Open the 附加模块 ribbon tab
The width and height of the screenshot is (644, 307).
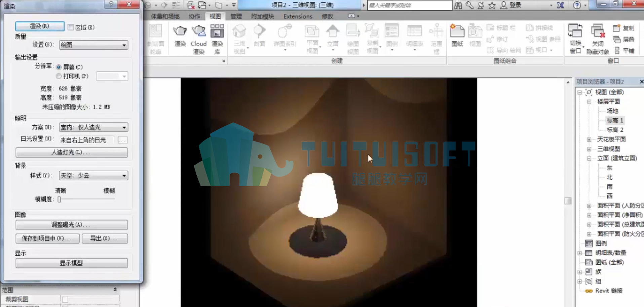click(x=263, y=16)
